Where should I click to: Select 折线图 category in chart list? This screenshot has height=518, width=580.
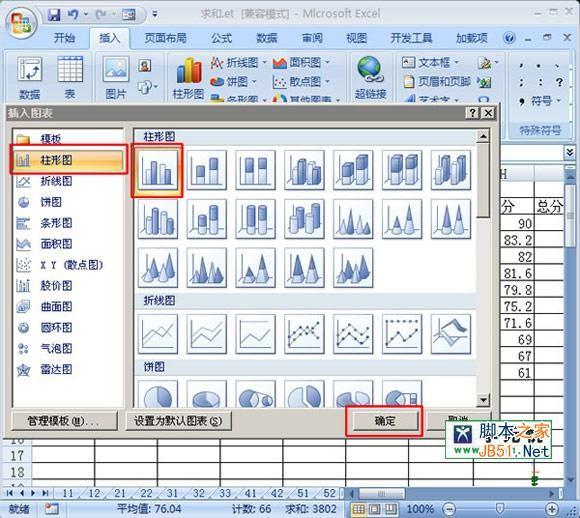[x=68, y=181]
